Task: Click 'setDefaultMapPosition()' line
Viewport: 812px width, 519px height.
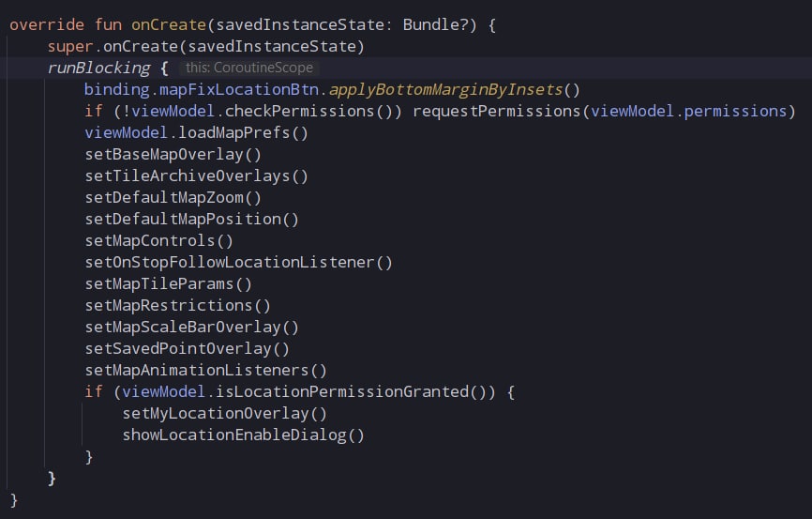Action: click(191, 220)
